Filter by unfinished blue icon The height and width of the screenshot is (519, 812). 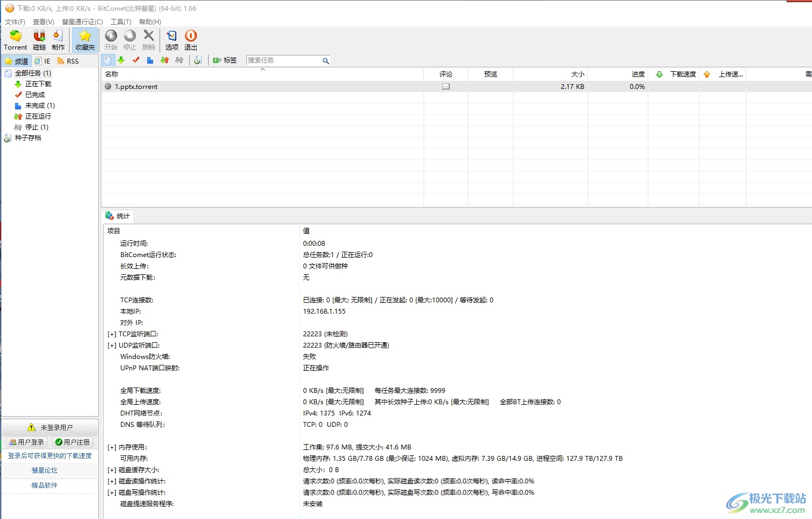(x=150, y=60)
